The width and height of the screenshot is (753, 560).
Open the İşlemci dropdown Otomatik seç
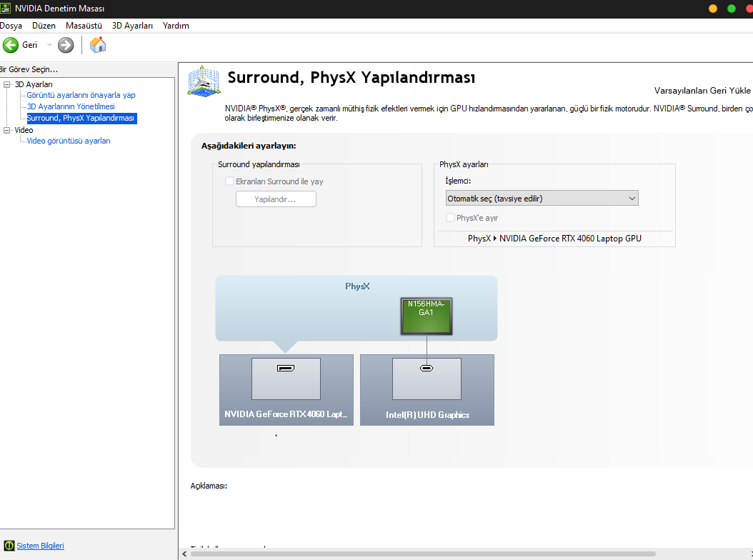(x=542, y=199)
